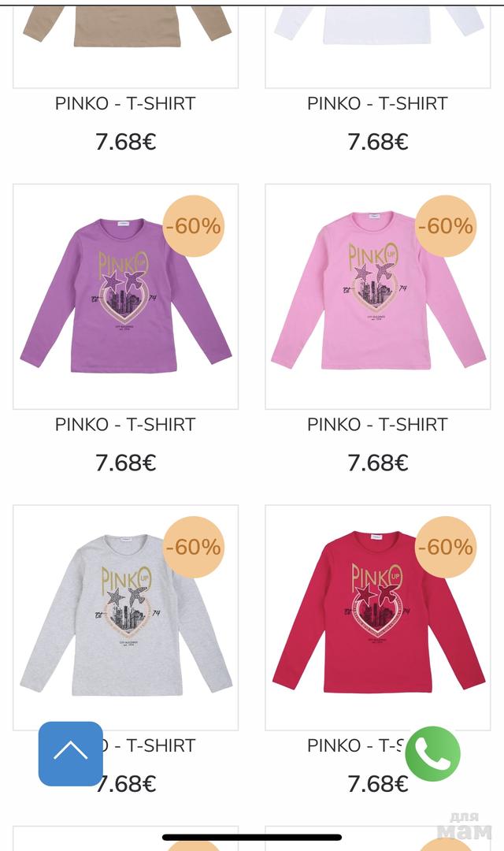Tap the -60% badge on red shirt
The image size is (504, 851).
coord(446,547)
